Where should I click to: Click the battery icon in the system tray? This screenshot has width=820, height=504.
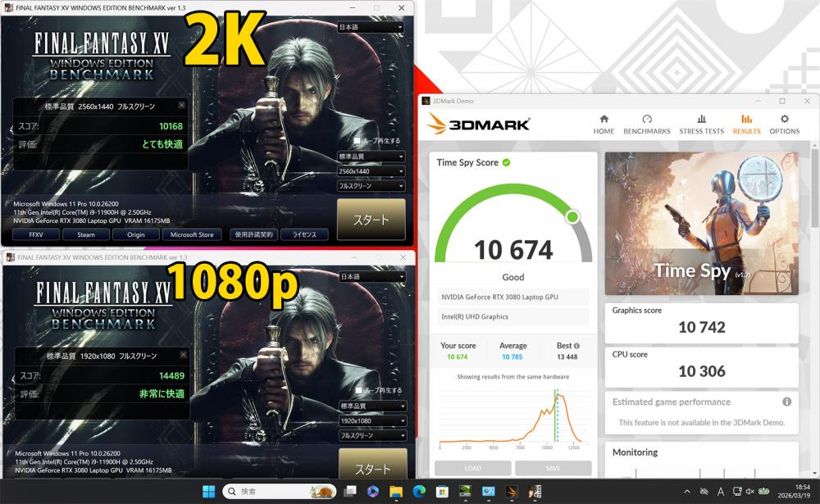763,492
